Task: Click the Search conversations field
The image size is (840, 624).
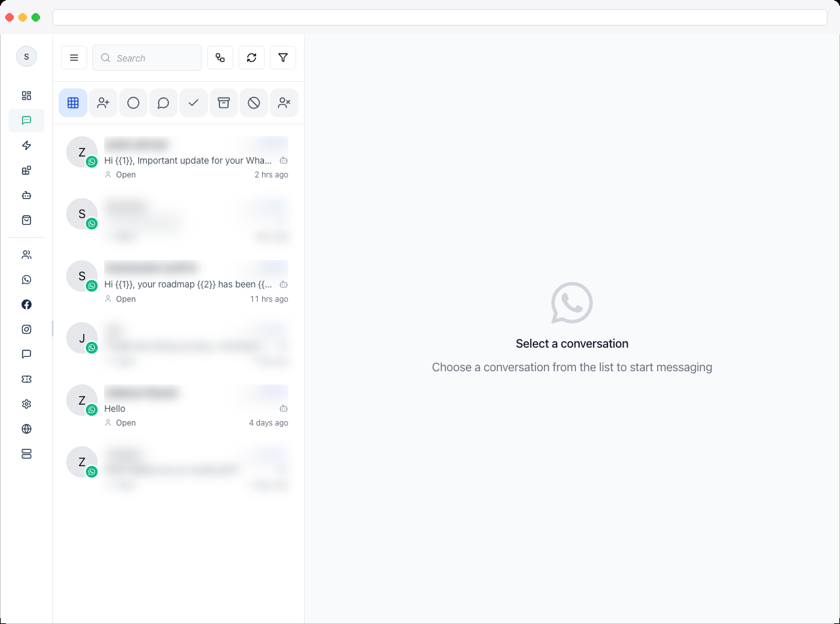Action: (147, 58)
